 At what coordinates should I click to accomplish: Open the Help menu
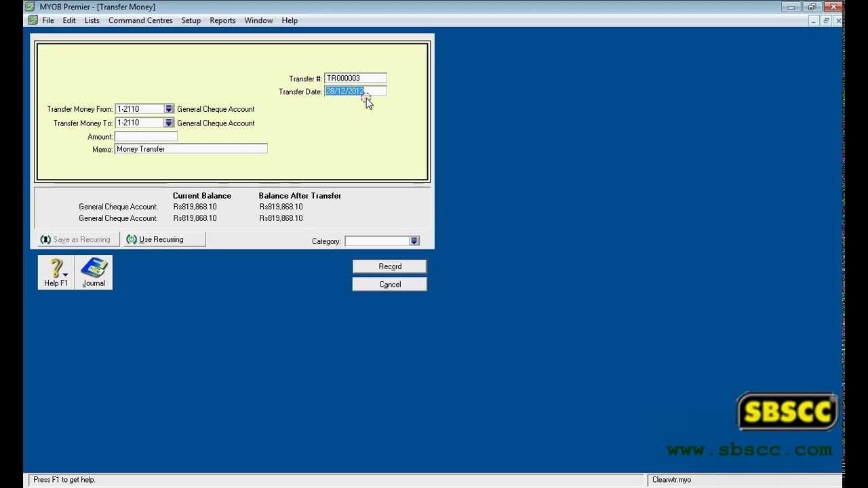(x=290, y=20)
